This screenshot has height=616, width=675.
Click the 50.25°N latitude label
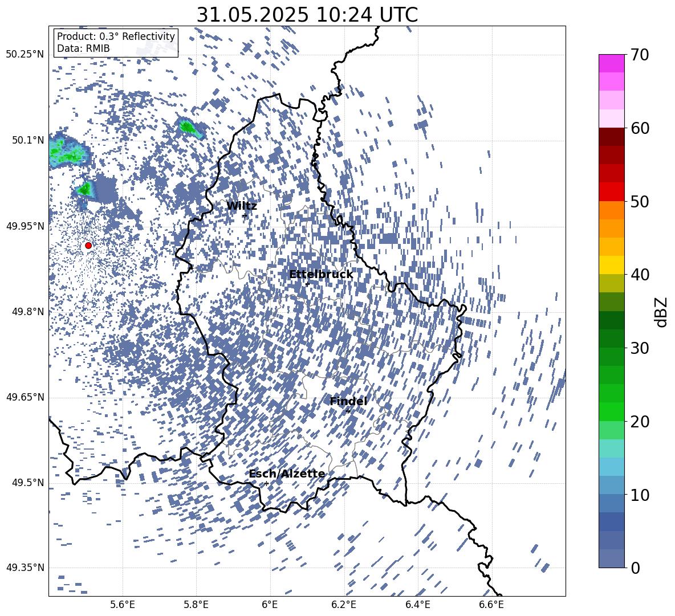25,54
